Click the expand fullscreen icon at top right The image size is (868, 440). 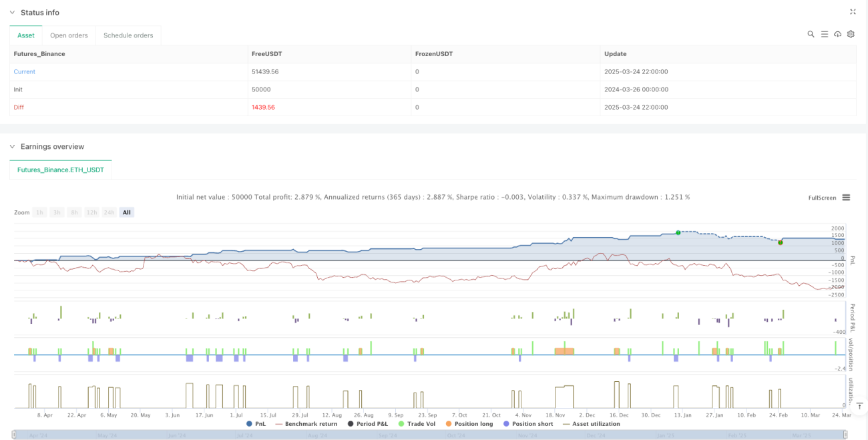(853, 12)
